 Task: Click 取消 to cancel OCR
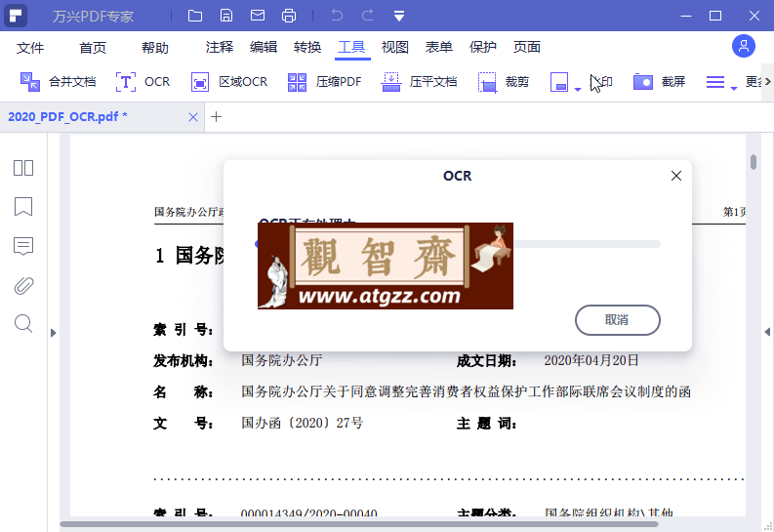[x=618, y=320]
